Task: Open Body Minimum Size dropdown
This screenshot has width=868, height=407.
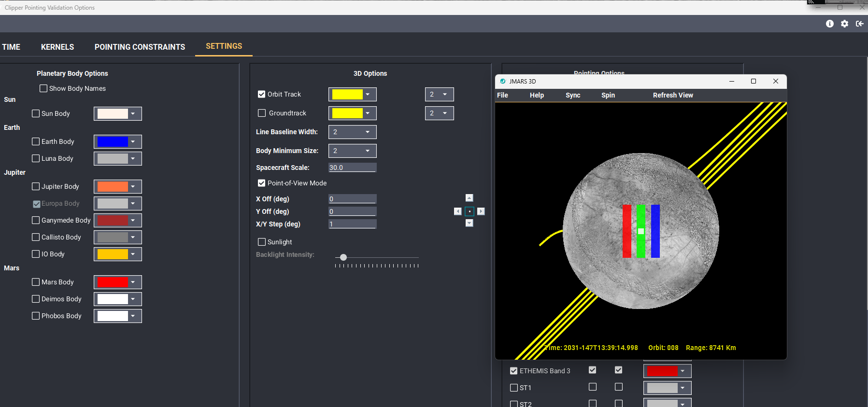Action: (353, 151)
